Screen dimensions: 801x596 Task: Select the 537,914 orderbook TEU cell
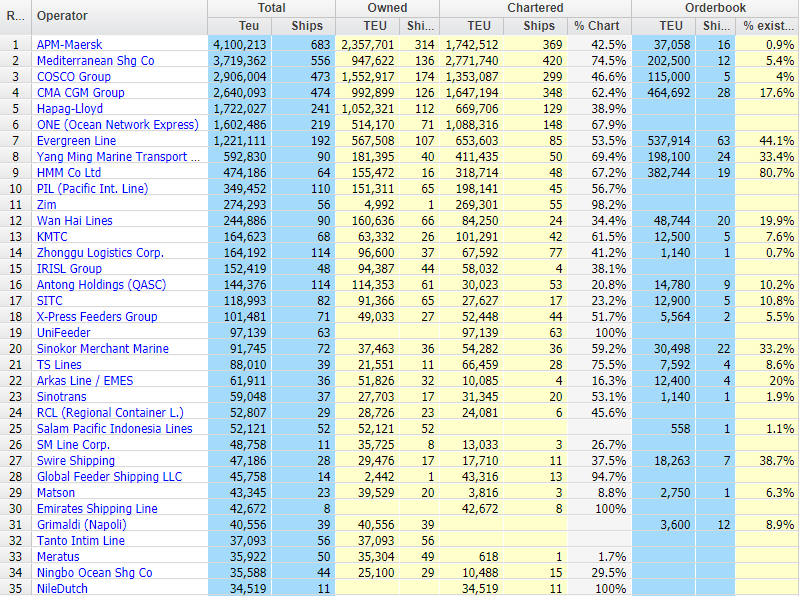tap(664, 141)
